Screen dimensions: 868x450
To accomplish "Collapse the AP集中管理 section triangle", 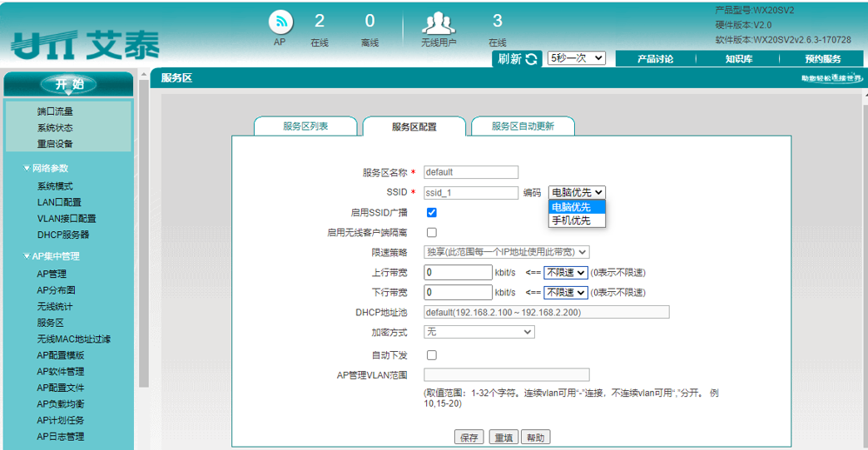I will pos(27,256).
